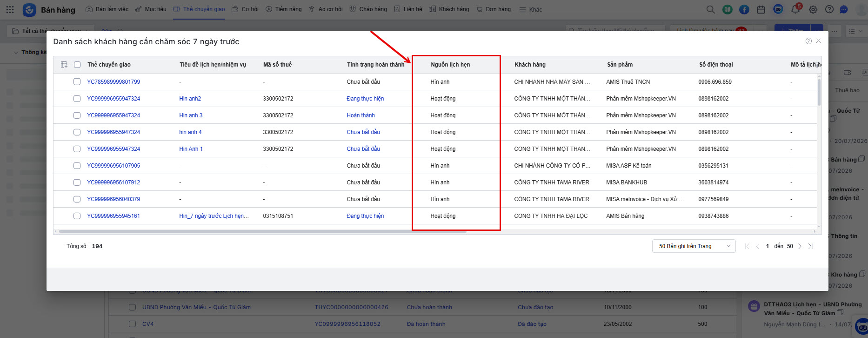The image size is (868, 338).
Task: Click the Facebook icon in top bar
Action: tap(744, 9)
